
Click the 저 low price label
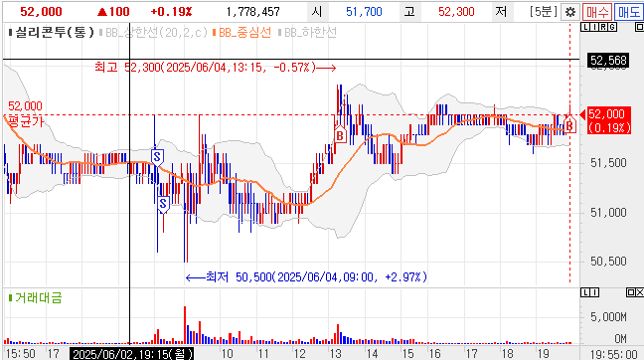(501, 12)
